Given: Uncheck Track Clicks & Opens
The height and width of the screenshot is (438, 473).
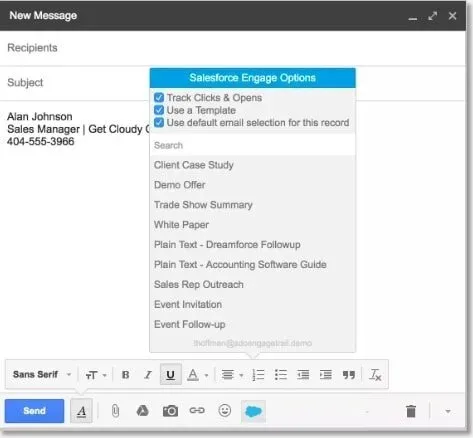Looking at the screenshot, I should tap(159, 97).
